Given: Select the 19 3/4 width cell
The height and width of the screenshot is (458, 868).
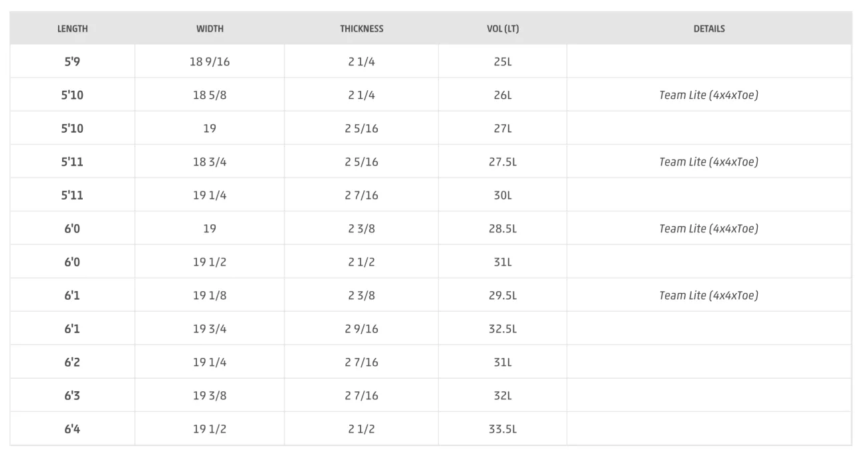Looking at the screenshot, I should [210, 328].
